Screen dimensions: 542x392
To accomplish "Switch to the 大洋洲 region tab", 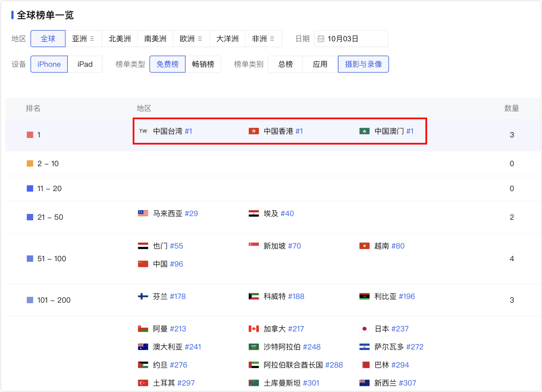I will pyautogui.click(x=227, y=39).
